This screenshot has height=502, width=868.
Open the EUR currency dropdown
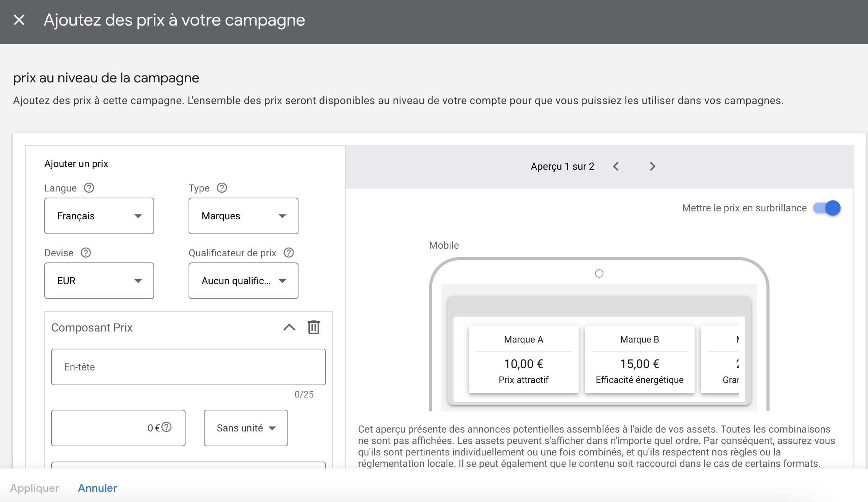(x=99, y=281)
